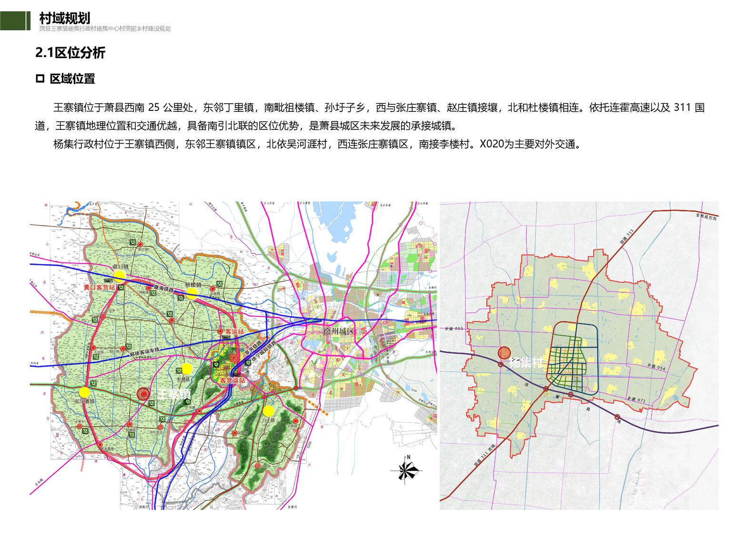Click the red circle marker beside 杨集村

pos(504,353)
